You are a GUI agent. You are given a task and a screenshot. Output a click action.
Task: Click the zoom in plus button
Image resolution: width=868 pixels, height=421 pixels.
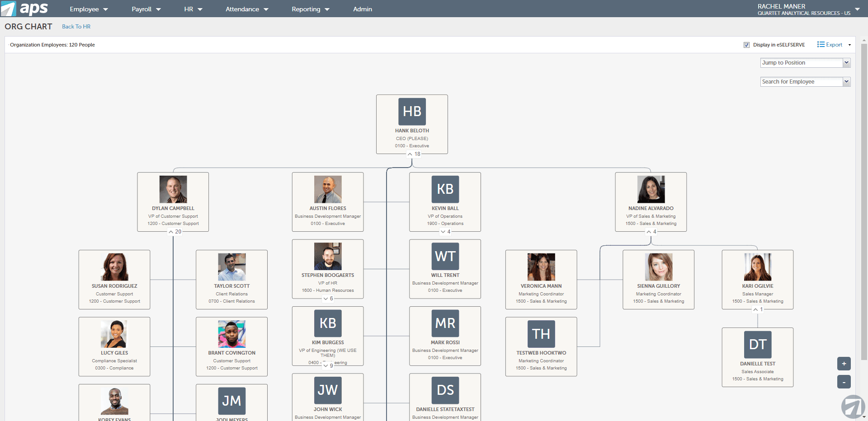click(x=844, y=364)
